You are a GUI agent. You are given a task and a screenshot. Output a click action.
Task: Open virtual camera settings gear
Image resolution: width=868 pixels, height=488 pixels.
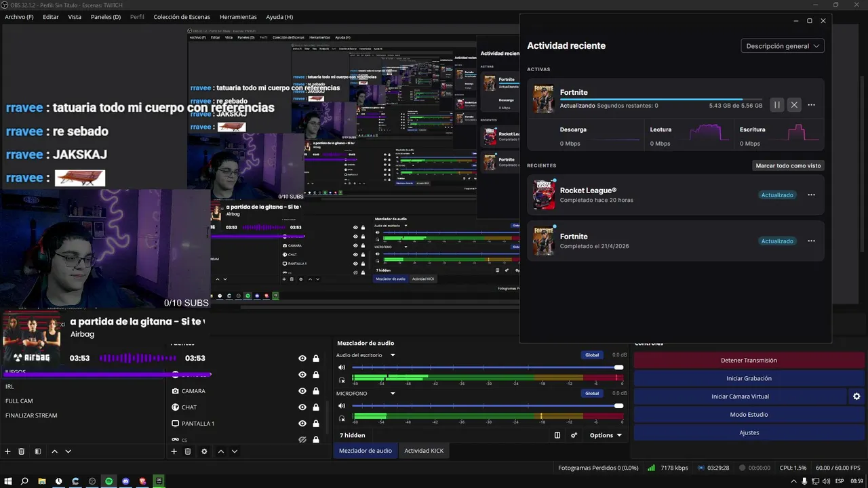856,396
